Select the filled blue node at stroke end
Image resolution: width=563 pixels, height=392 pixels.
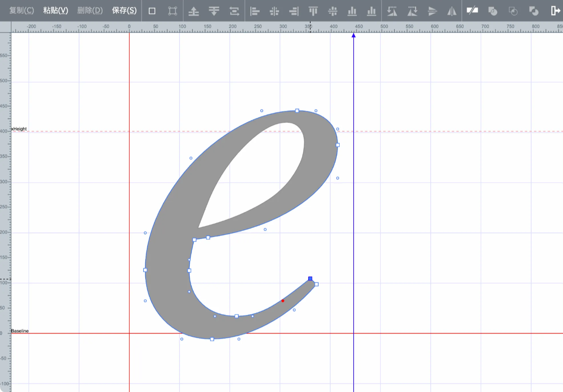pyautogui.click(x=310, y=279)
